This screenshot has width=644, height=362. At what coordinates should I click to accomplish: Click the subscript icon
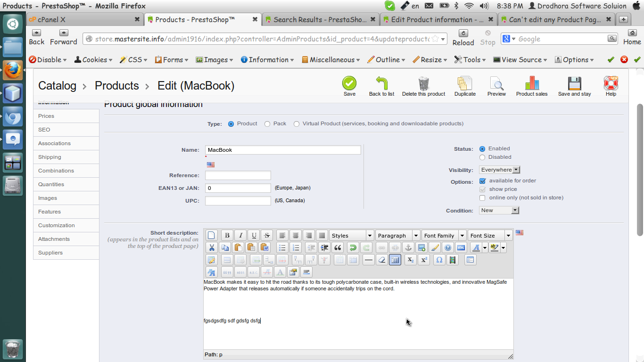point(411,260)
